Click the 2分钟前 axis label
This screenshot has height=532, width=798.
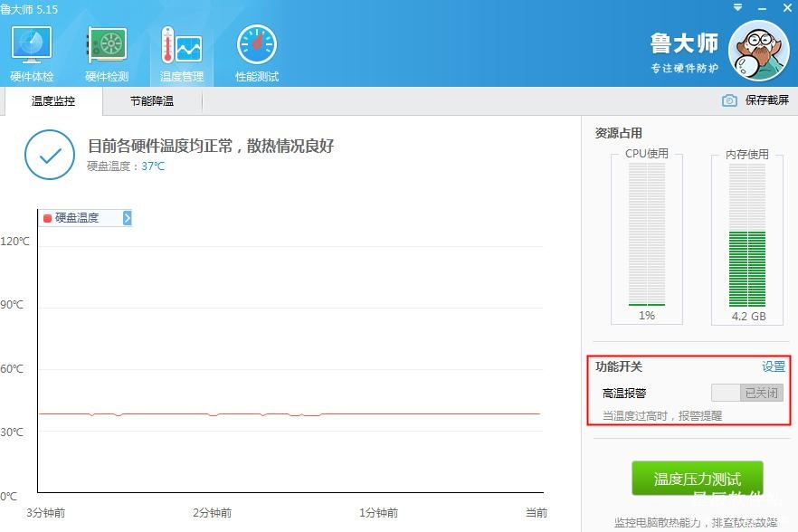tap(213, 513)
